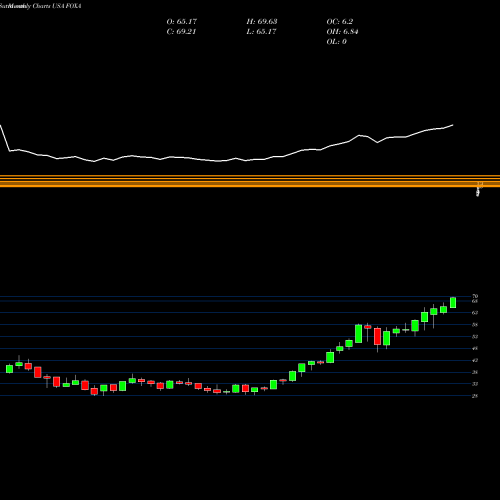Click the '33' price axis label
The image size is (500, 500).
(x=475, y=384)
